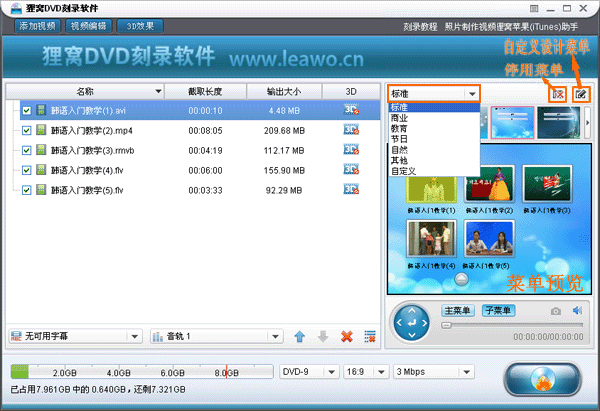Click file icon of 韩语入门教学(3).rmvb
Image resolution: width=600 pixels, height=411 pixels.
coord(41,150)
